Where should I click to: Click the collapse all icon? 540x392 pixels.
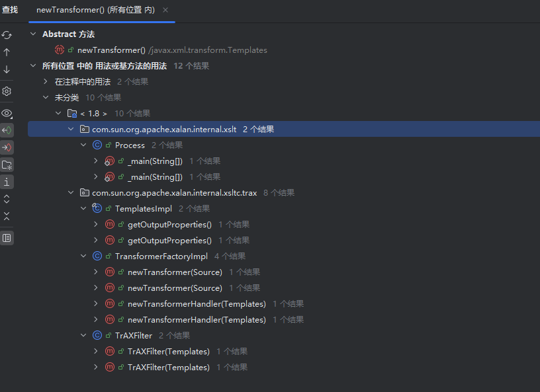click(x=7, y=216)
